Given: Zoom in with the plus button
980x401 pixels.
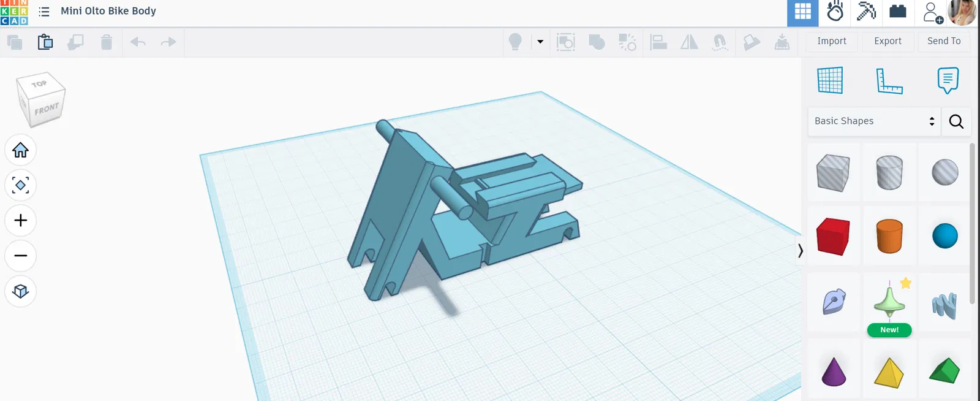Looking at the screenshot, I should tap(20, 221).
